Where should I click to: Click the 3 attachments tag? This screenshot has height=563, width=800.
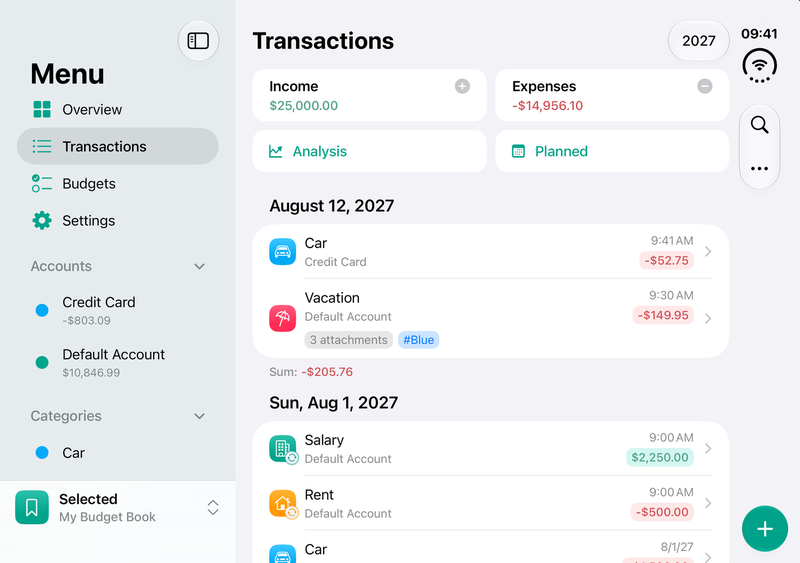pos(348,340)
